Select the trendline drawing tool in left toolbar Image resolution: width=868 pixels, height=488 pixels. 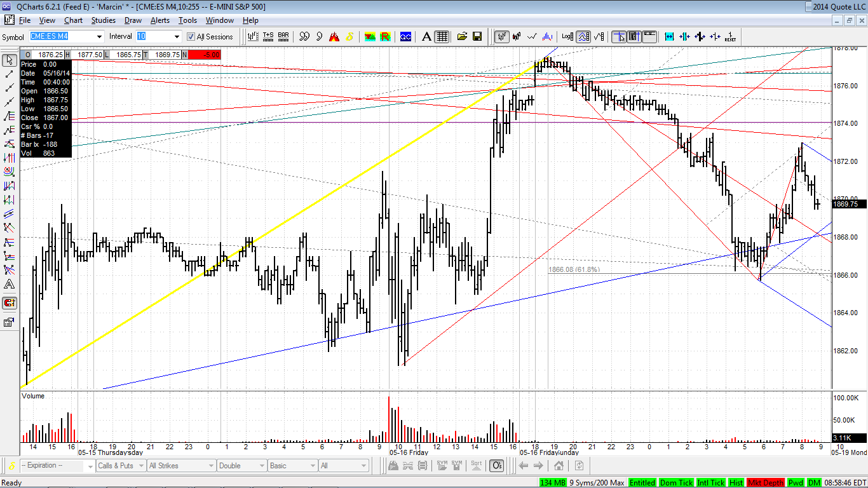9,74
